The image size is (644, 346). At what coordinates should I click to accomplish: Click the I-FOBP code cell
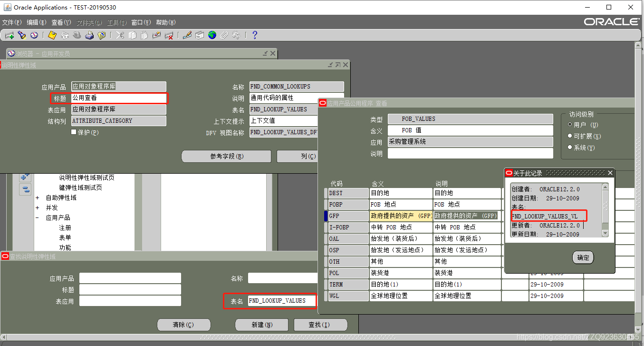pyautogui.click(x=348, y=227)
